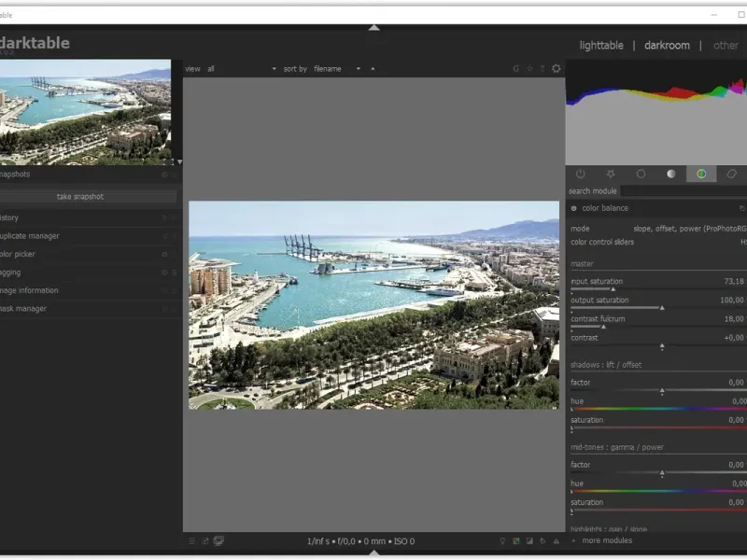The image size is (747, 560).
Task: Collapse bottom panel with the bottom-edge triangle
Action: pyautogui.click(x=374, y=553)
